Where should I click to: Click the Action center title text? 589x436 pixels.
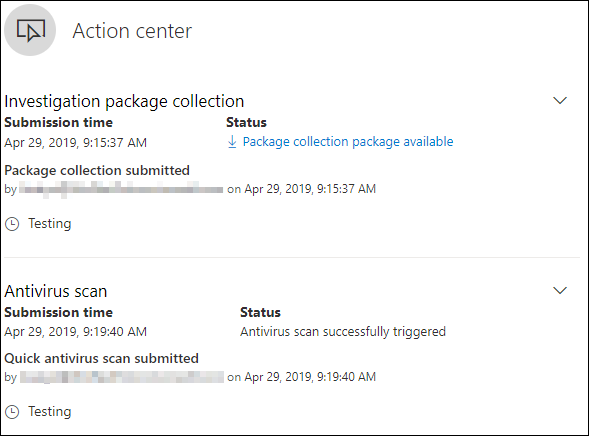coord(132,31)
